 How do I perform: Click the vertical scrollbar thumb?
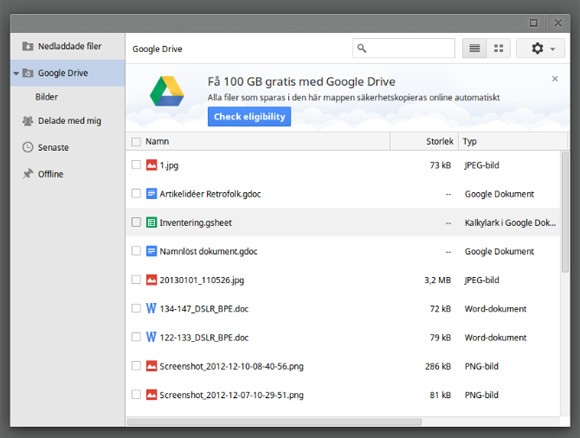(x=565, y=212)
